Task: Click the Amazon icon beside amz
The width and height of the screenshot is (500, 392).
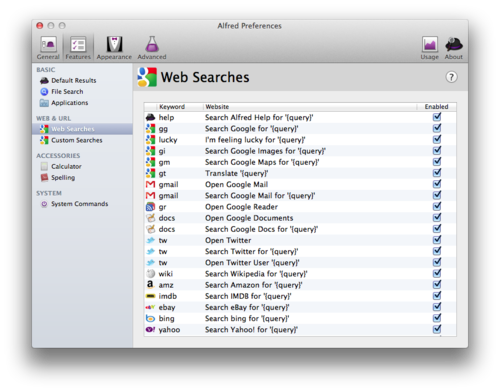Action: coord(150,284)
